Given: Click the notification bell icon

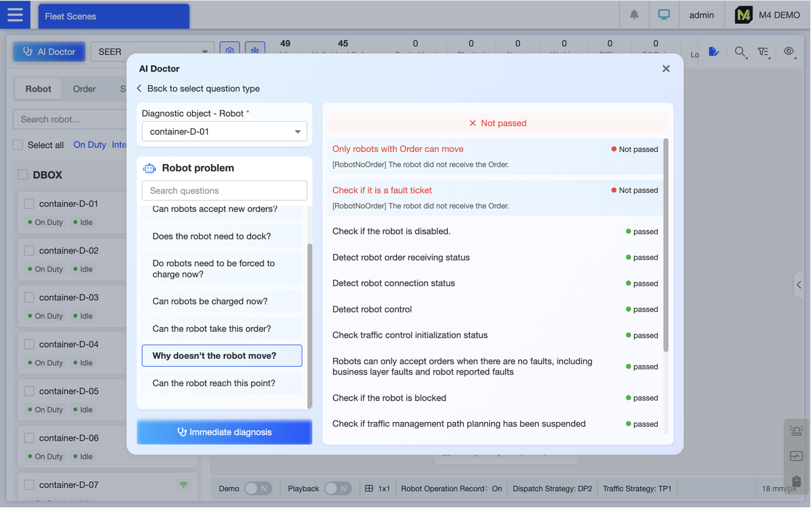Looking at the screenshot, I should (634, 14).
